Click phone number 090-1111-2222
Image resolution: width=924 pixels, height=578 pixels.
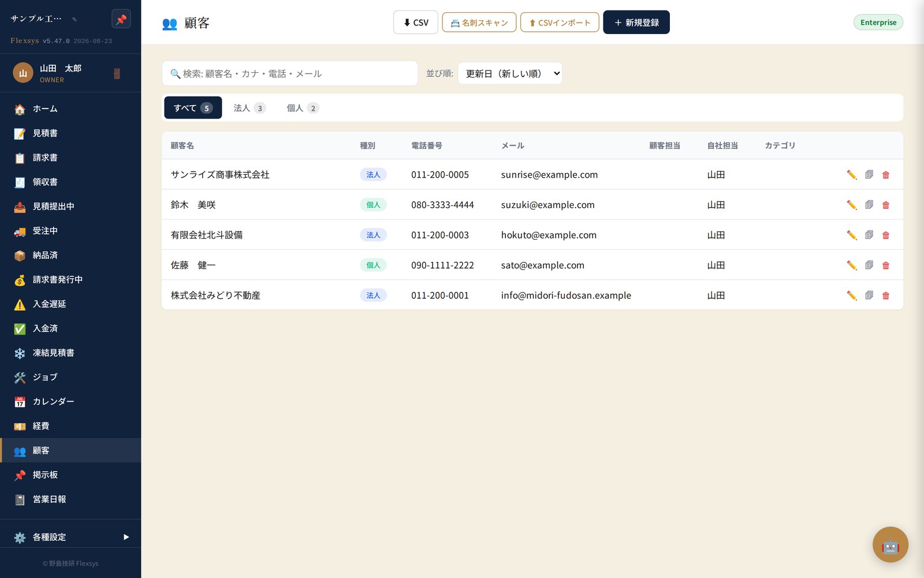pos(442,265)
